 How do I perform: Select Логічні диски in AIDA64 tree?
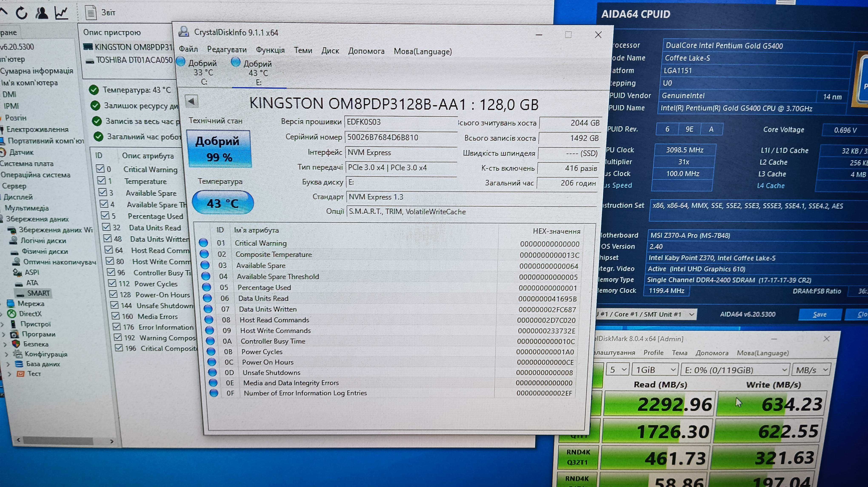point(38,241)
